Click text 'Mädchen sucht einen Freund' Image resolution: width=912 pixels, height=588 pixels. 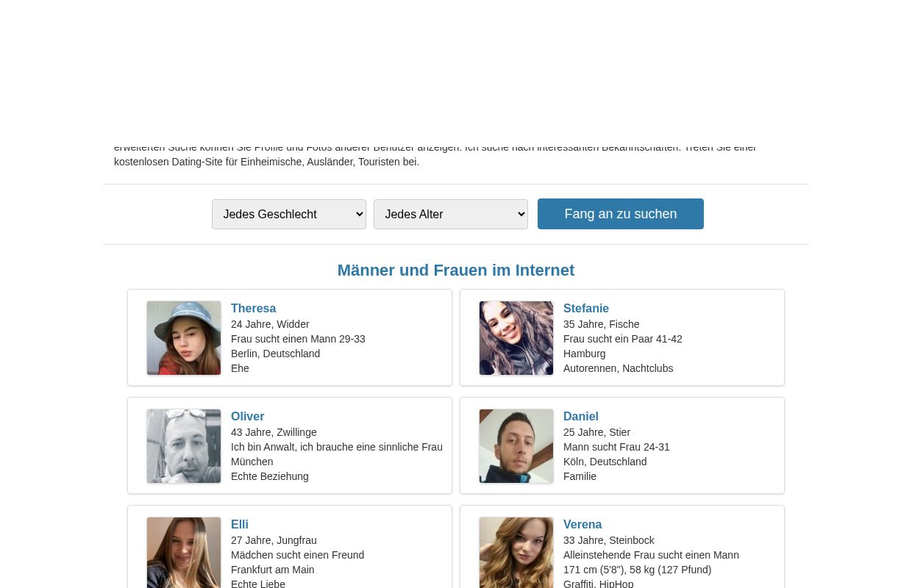click(x=297, y=555)
